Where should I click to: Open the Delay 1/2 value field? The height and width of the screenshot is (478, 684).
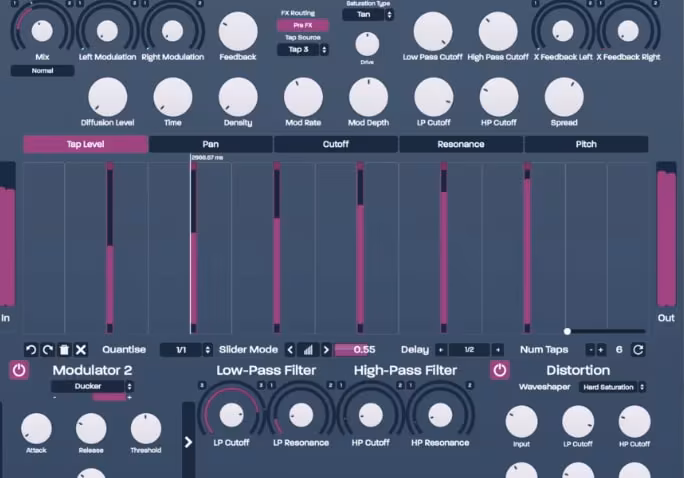469,350
